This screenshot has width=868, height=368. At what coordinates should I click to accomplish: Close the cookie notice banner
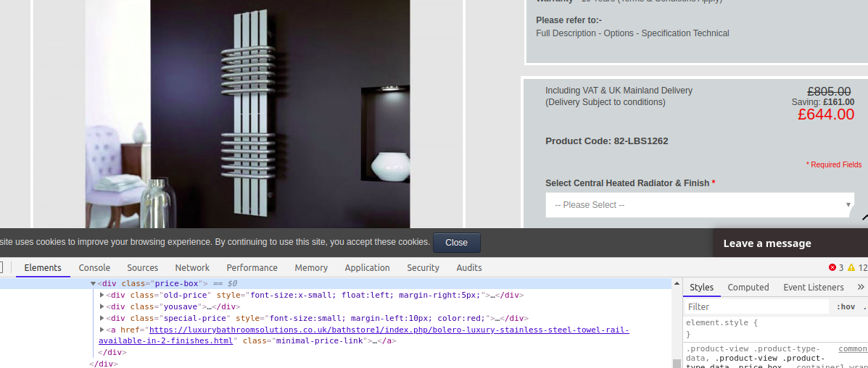point(456,243)
